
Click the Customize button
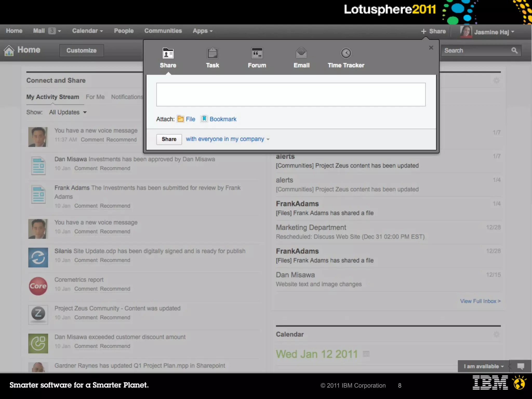point(82,50)
